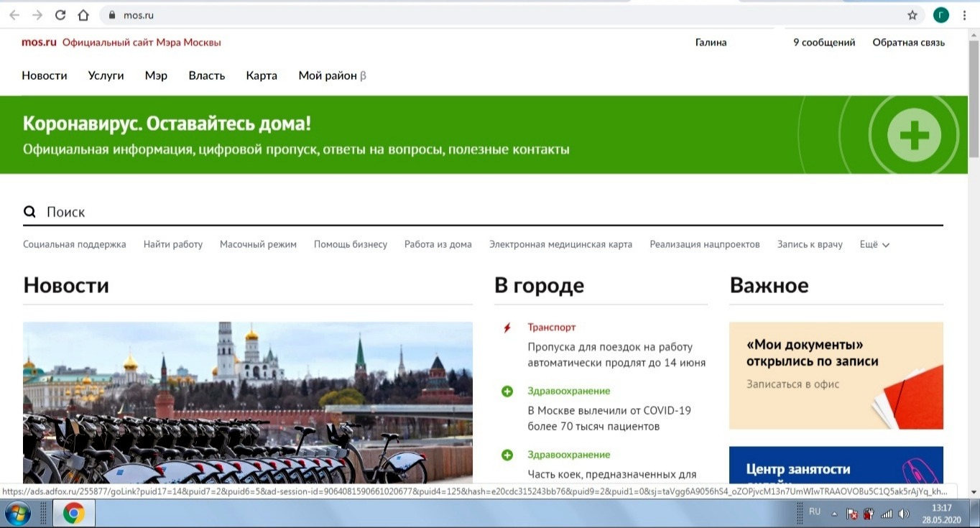The width and height of the screenshot is (980, 528).
Task: Open Работа из дома link
Action: point(438,244)
